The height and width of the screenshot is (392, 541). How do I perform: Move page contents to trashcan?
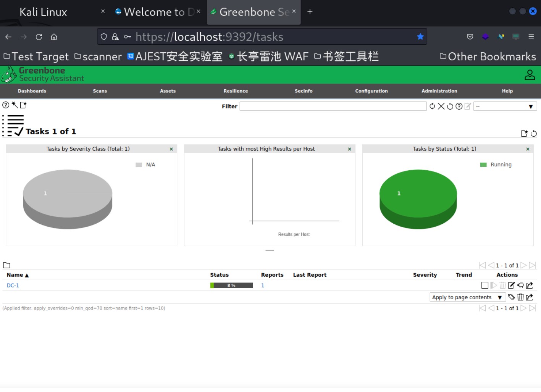coord(520,297)
